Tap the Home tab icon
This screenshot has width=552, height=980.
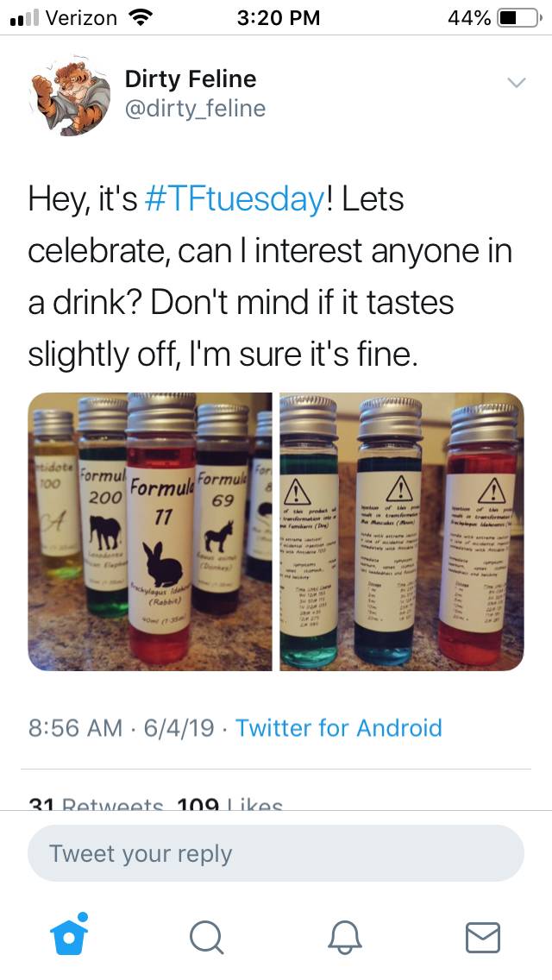66,935
